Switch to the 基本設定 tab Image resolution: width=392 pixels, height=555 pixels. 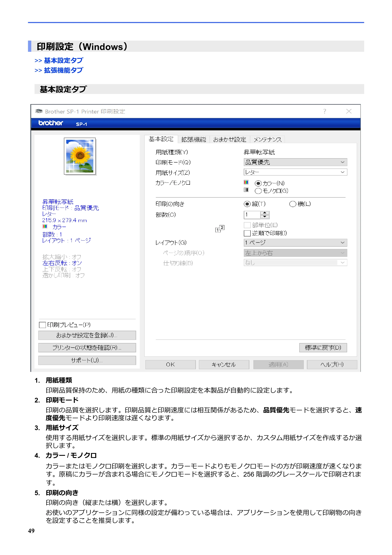pyautogui.click(x=161, y=139)
